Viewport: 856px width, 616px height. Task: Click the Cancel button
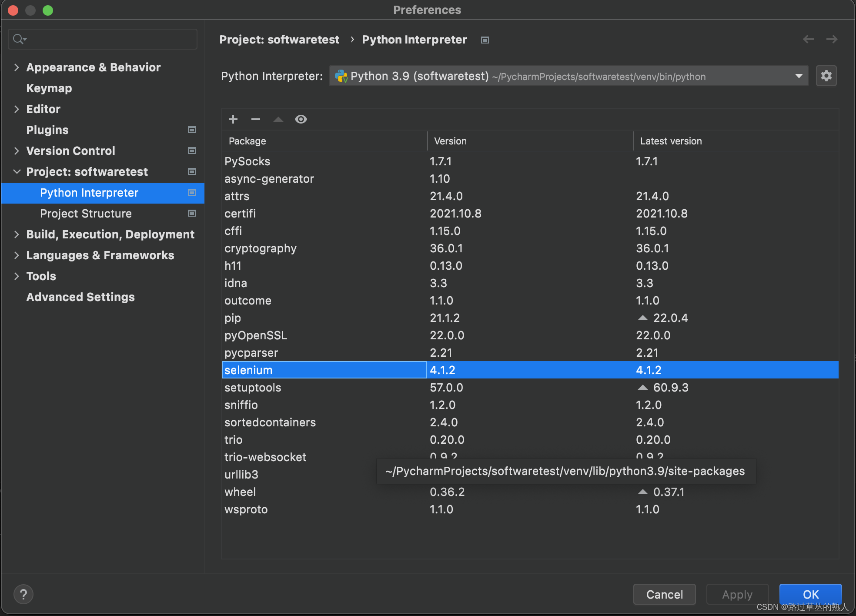click(x=665, y=594)
